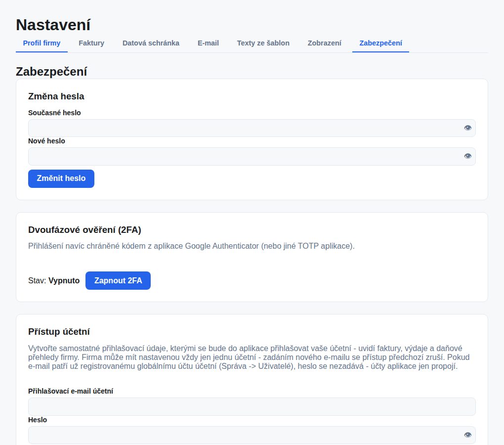Click the Google Authenticator description text
Screen dimensions: 504x445
tap(191, 246)
